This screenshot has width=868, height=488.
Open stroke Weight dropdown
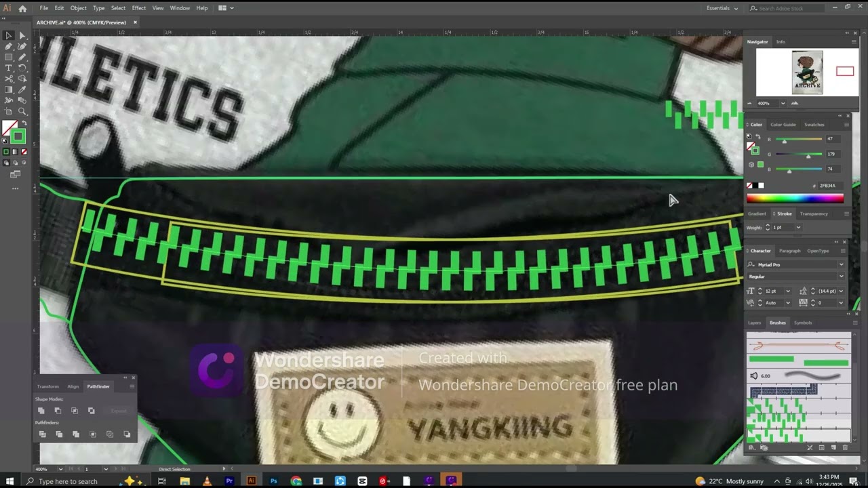(798, 227)
